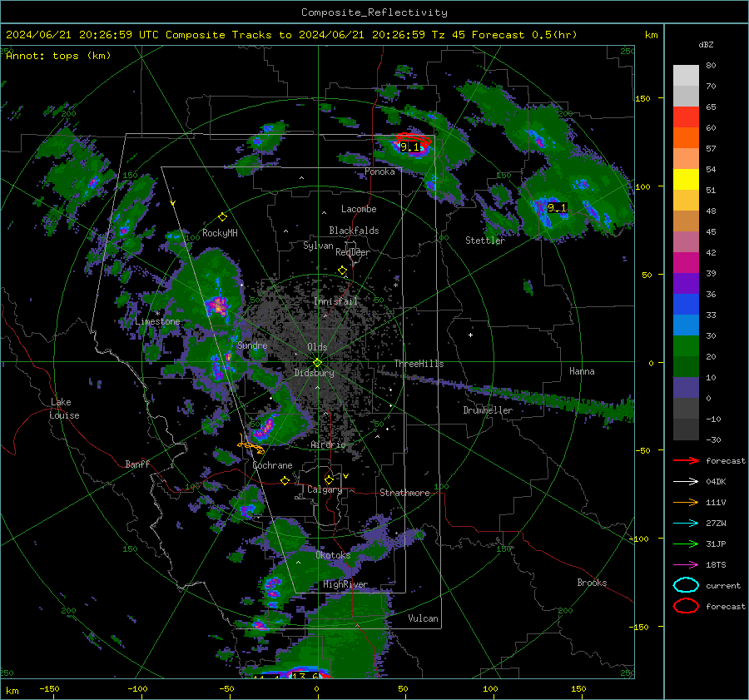The width and height of the screenshot is (749, 700).
Task: Click the RockyMH label
Action: pos(220,233)
